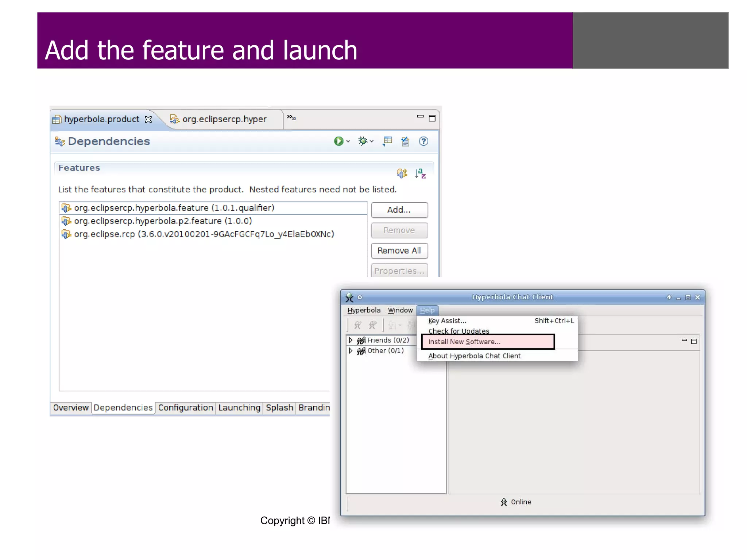Click the Properties... button

tap(399, 271)
